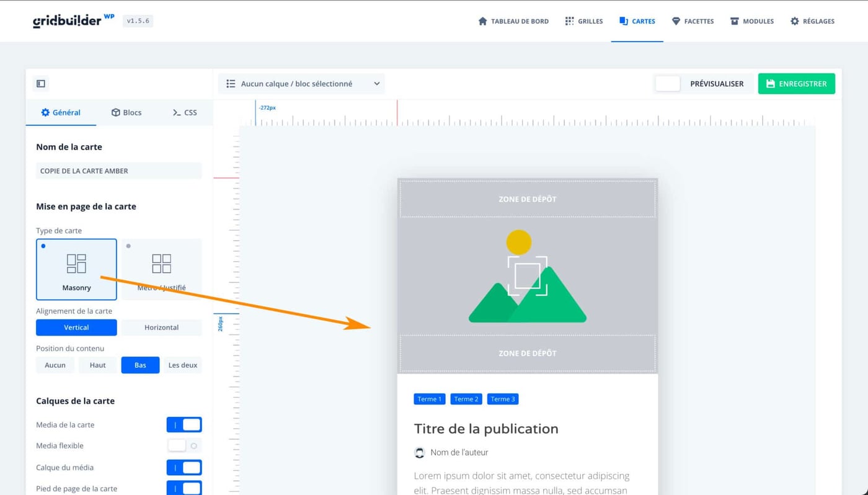868x495 pixels.
Task: Switch to the Général tab
Action: click(x=61, y=112)
